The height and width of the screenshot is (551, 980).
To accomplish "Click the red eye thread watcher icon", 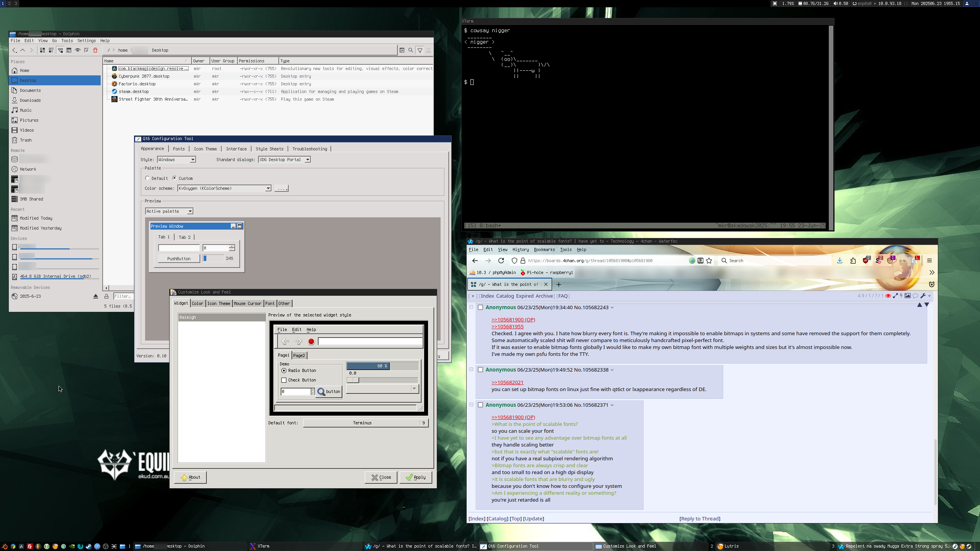I will tap(888, 296).
